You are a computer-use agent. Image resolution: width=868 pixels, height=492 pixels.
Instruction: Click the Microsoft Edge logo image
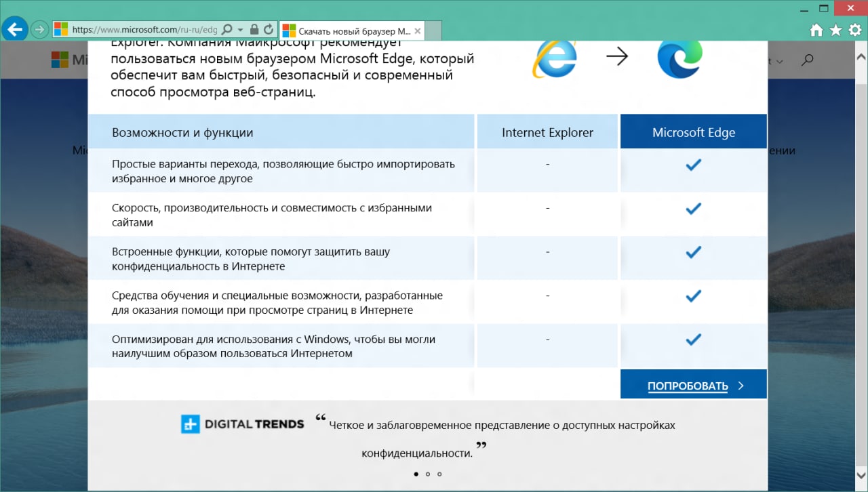[x=679, y=59]
